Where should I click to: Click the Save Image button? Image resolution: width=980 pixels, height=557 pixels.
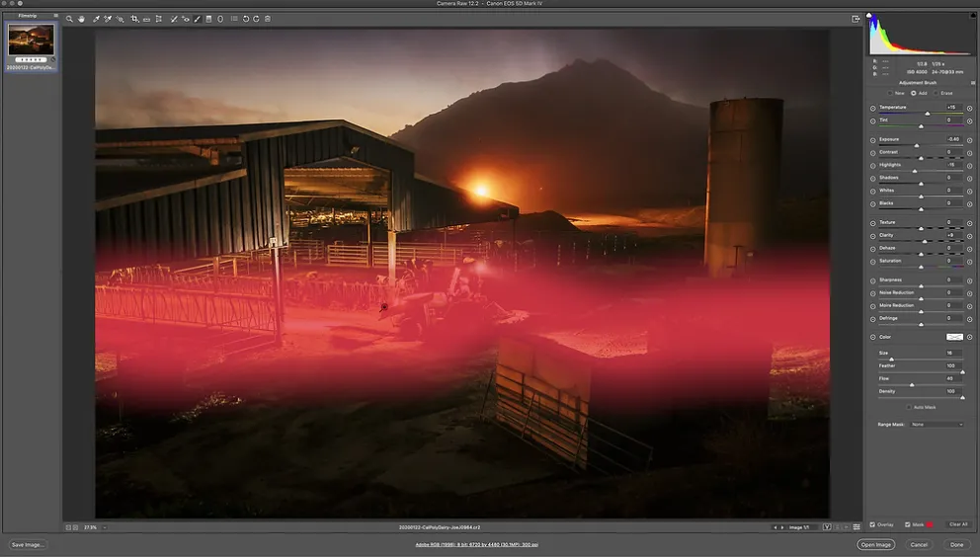28,545
